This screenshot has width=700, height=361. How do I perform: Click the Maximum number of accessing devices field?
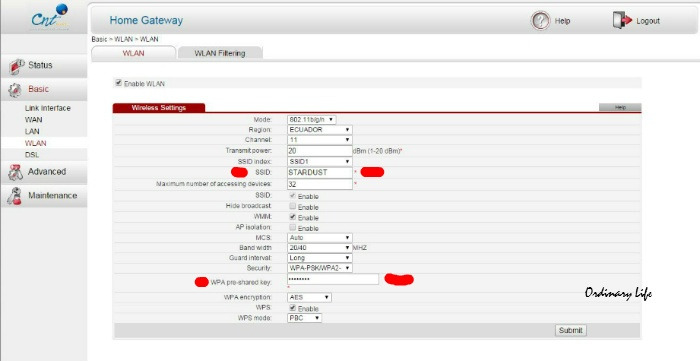[320, 184]
